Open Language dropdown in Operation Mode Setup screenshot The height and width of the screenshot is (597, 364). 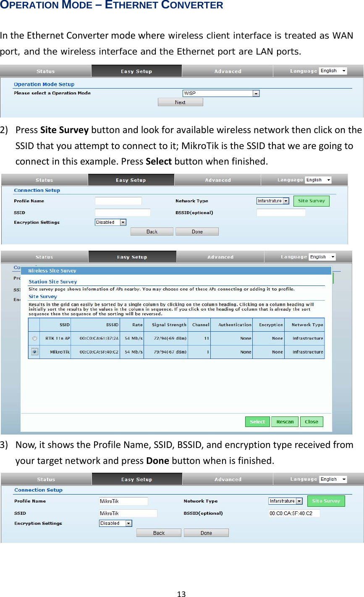[x=333, y=71]
